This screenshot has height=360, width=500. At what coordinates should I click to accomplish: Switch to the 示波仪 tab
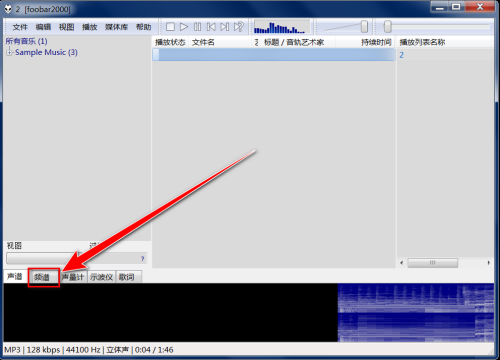pos(101,277)
